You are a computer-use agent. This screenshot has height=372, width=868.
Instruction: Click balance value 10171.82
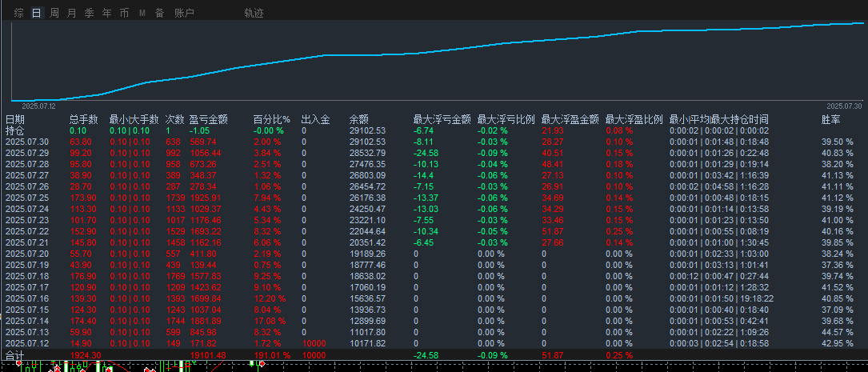click(x=367, y=344)
